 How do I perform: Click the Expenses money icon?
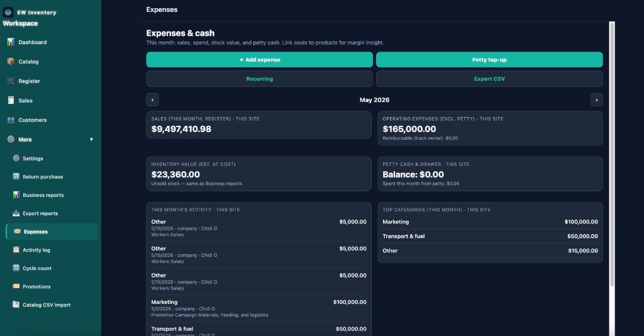tap(17, 232)
